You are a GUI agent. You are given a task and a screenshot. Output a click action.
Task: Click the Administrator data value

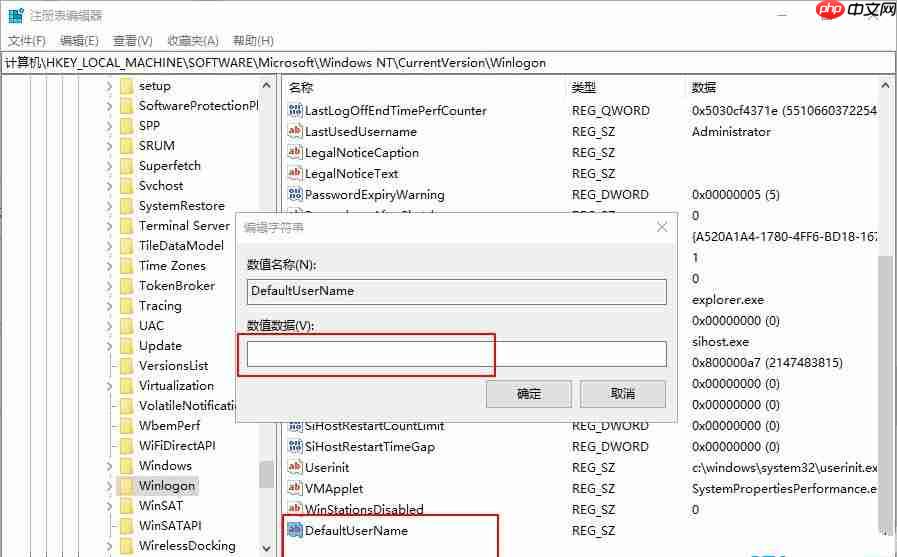(x=731, y=132)
